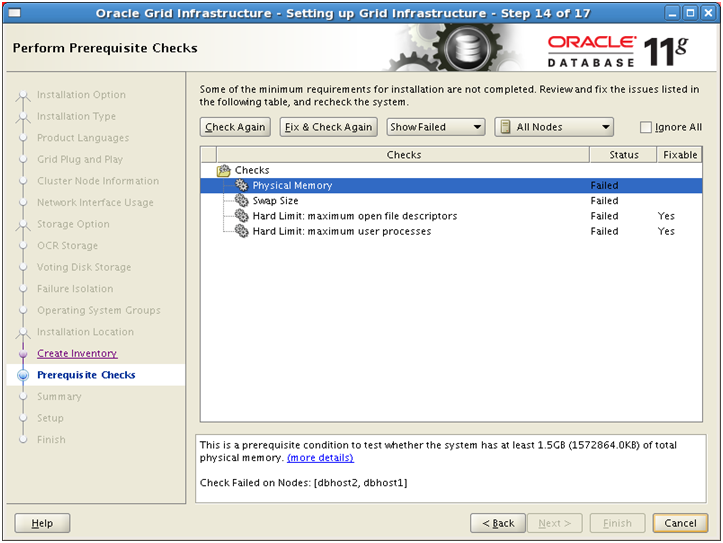The width and height of the screenshot is (723, 543).
Task: Click the Finish button at bottom
Action: 617,523
